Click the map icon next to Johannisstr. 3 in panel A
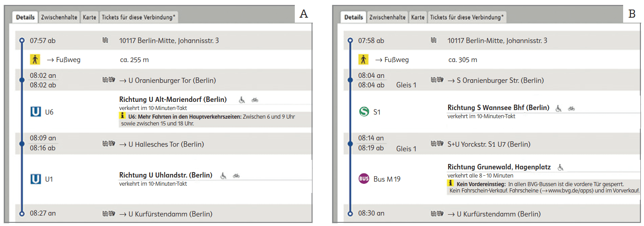 pyautogui.click(x=106, y=41)
